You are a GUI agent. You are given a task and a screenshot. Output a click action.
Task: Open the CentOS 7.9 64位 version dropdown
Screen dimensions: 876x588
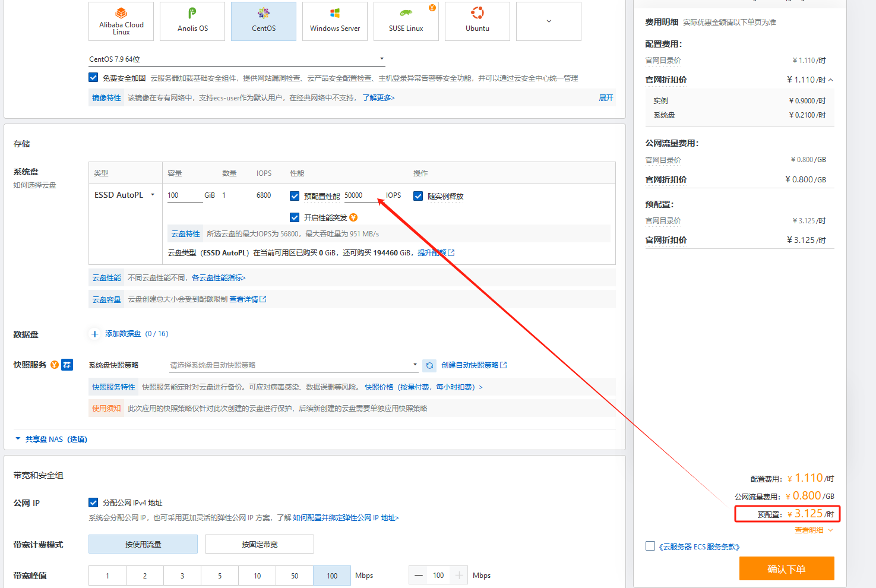(237, 59)
